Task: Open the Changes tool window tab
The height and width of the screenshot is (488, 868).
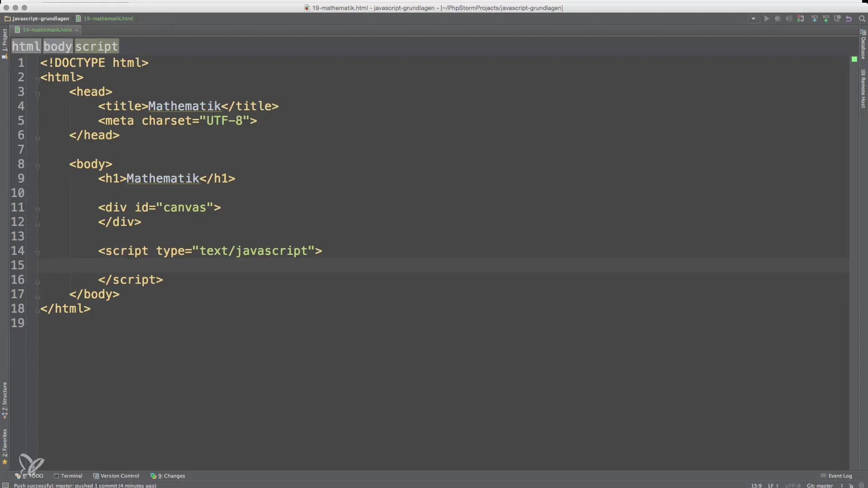Action: click(x=168, y=476)
